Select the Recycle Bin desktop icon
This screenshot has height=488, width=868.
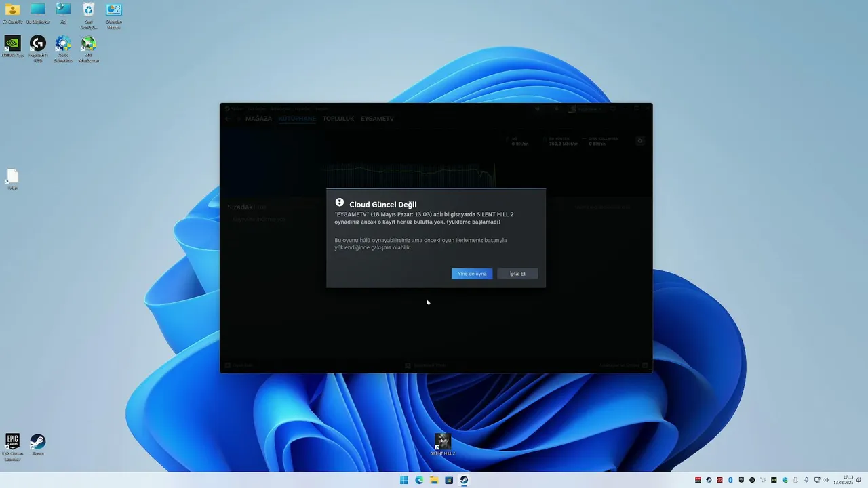tap(88, 15)
